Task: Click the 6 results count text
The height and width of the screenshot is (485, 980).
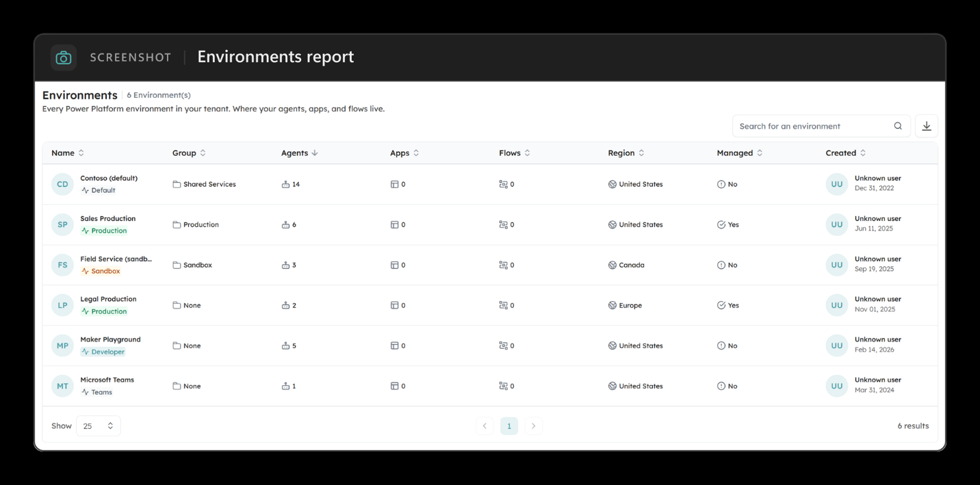Action: point(913,425)
